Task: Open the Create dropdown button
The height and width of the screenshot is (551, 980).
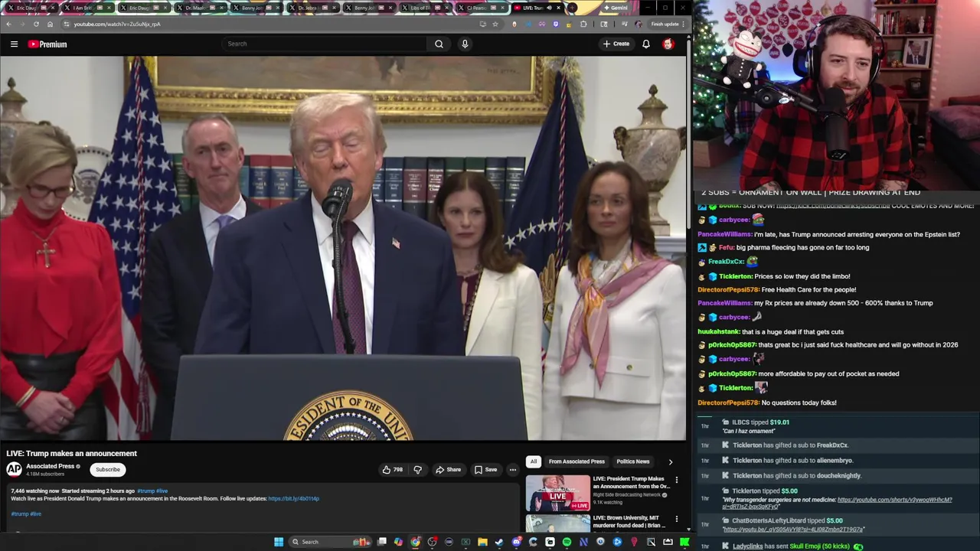Action: 616,44
